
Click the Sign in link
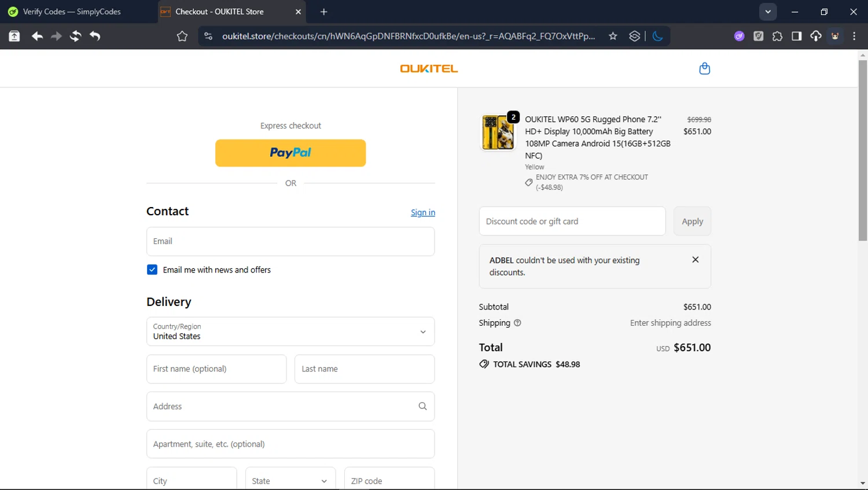pos(423,212)
